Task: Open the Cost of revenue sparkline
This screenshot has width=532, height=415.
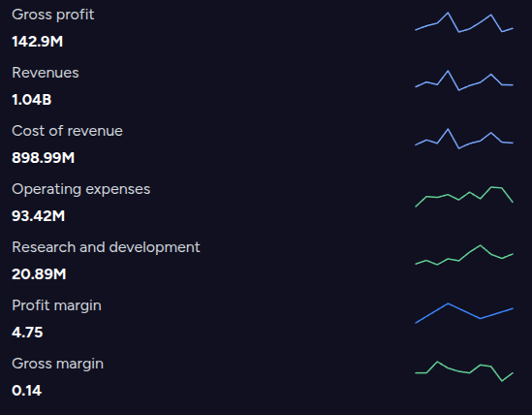Action: click(x=464, y=139)
